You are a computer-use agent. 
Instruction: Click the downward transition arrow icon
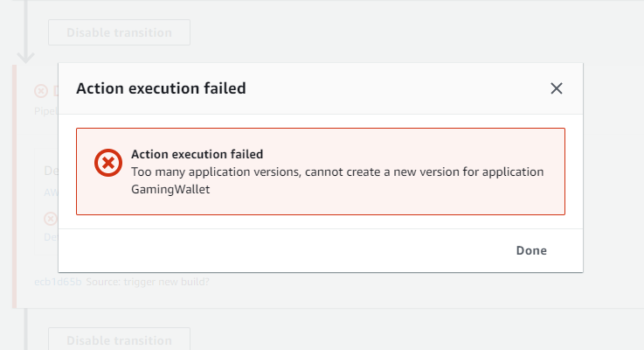coord(26,56)
